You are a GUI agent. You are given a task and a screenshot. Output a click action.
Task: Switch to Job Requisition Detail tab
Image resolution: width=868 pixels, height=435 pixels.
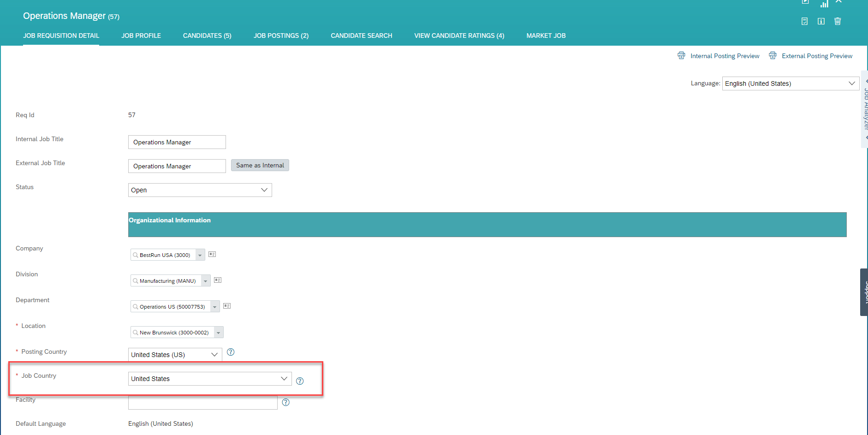(x=61, y=36)
